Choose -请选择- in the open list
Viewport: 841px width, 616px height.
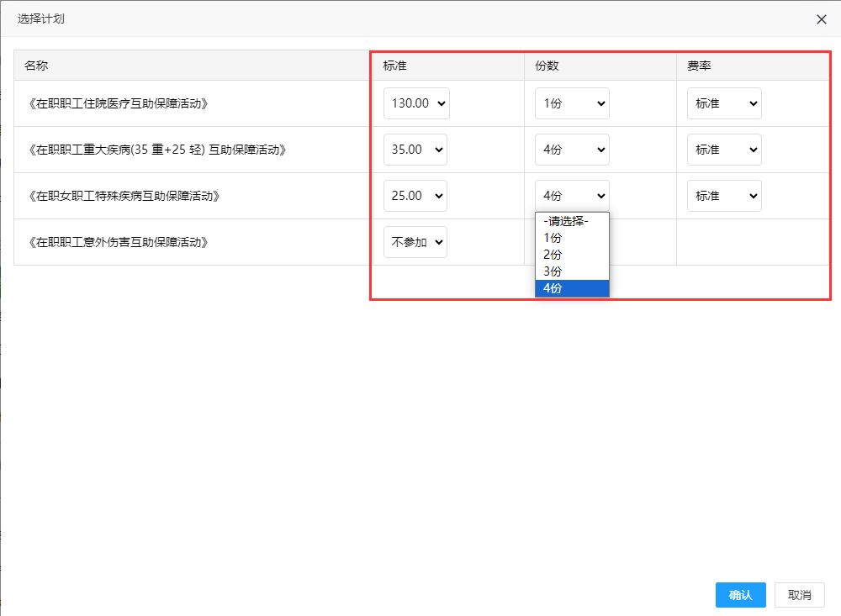pos(572,221)
